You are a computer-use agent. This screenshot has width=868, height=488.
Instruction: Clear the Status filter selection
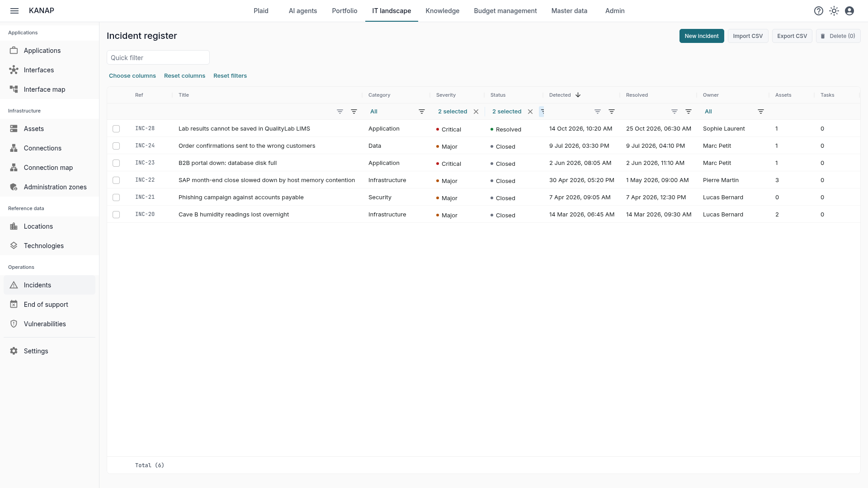tap(530, 112)
